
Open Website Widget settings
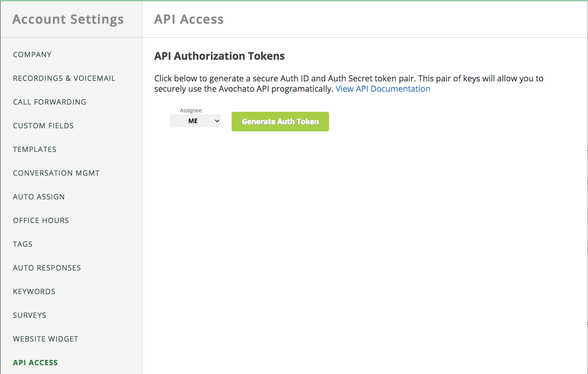45,339
